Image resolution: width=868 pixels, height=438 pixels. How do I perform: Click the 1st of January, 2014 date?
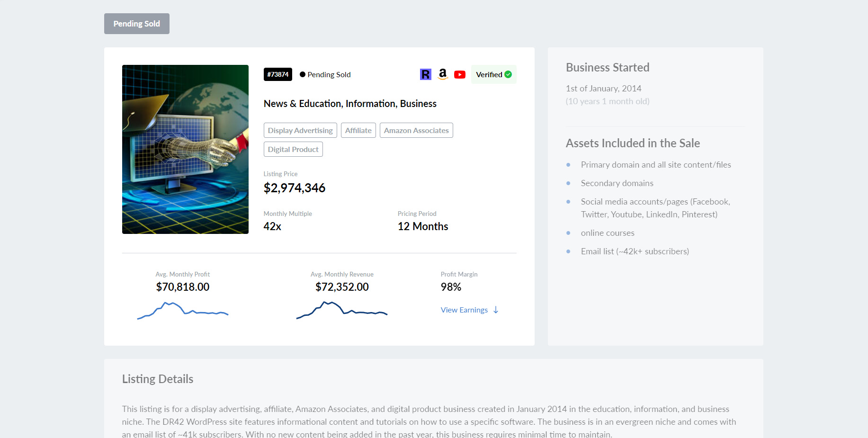[x=603, y=89]
